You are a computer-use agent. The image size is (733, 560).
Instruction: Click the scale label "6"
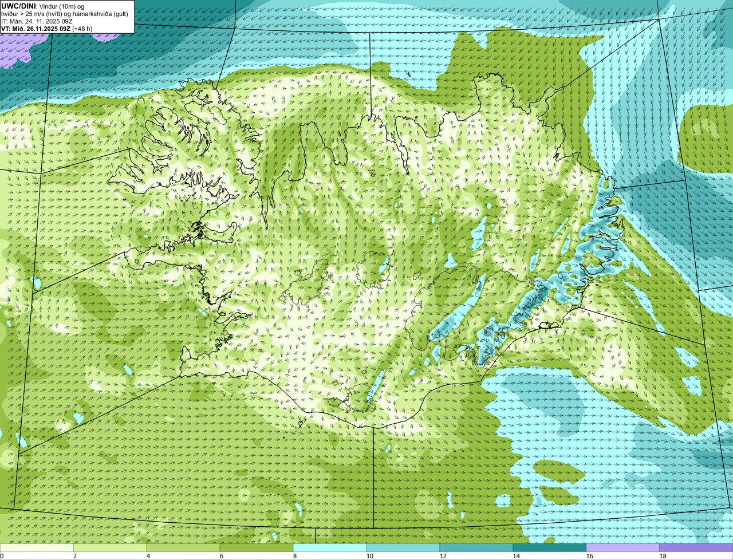[222, 556]
